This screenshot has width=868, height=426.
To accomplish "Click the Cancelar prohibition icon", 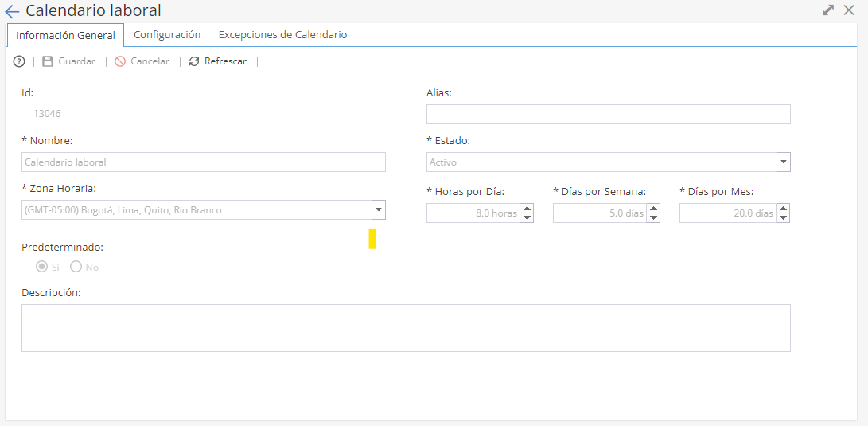I will coord(120,61).
